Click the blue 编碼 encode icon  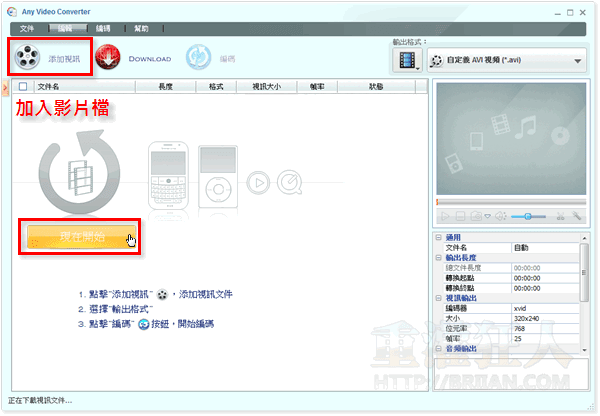198,57
